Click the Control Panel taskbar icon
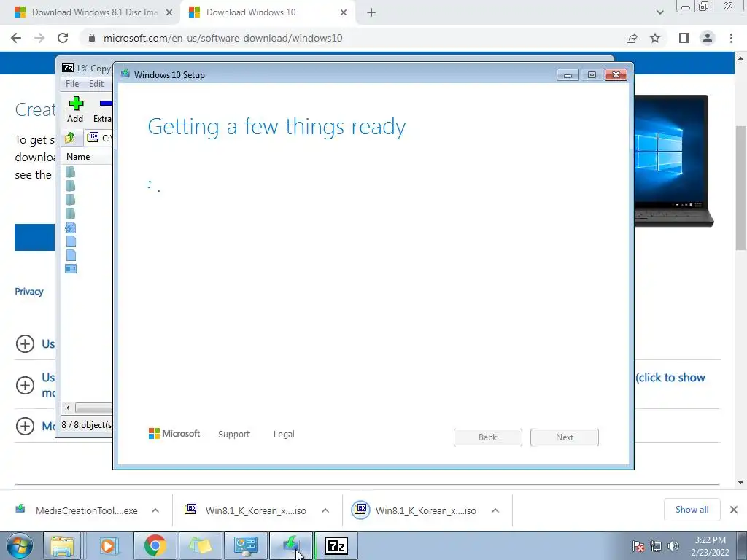 [x=245, y=545]
